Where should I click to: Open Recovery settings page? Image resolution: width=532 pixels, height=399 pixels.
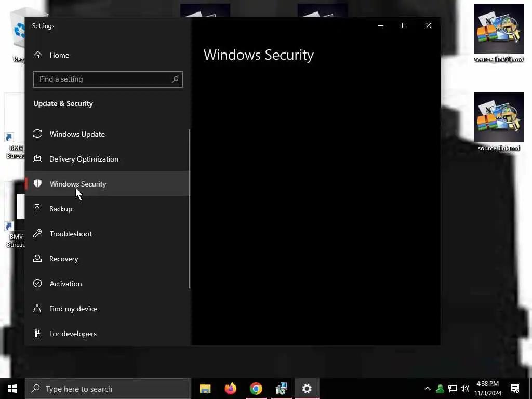tap(107, 259)
